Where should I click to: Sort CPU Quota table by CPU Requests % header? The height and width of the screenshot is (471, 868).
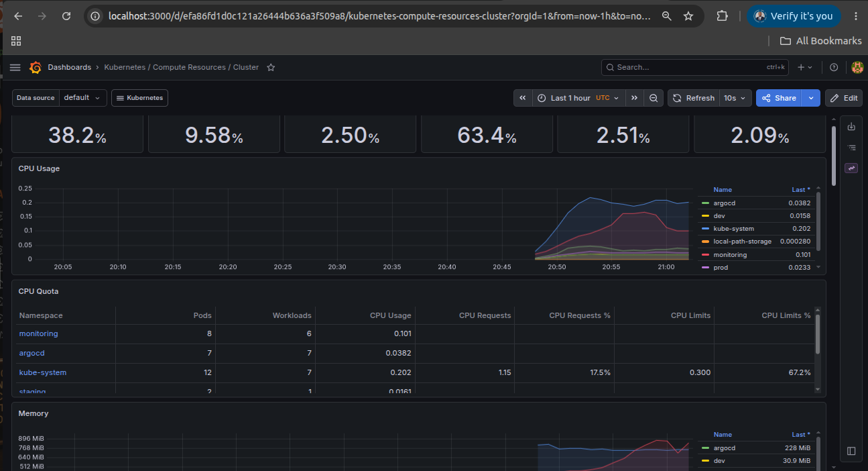[580, 315]
